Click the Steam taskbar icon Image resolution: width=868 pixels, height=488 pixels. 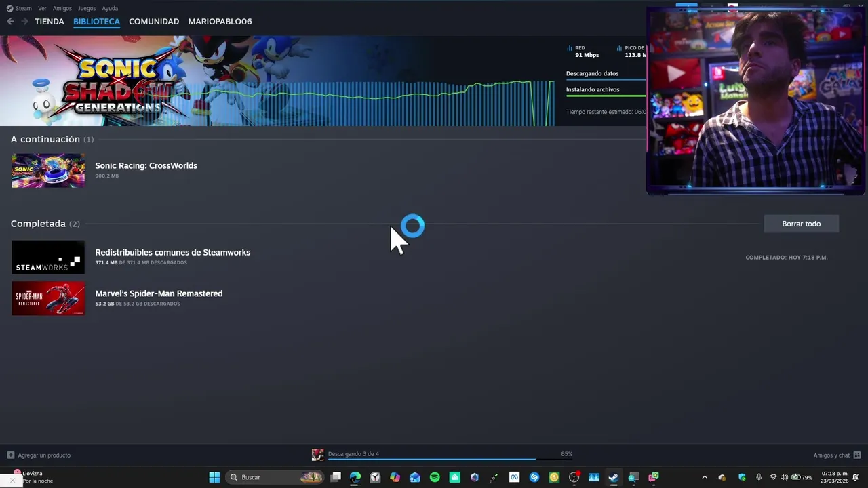614,477
